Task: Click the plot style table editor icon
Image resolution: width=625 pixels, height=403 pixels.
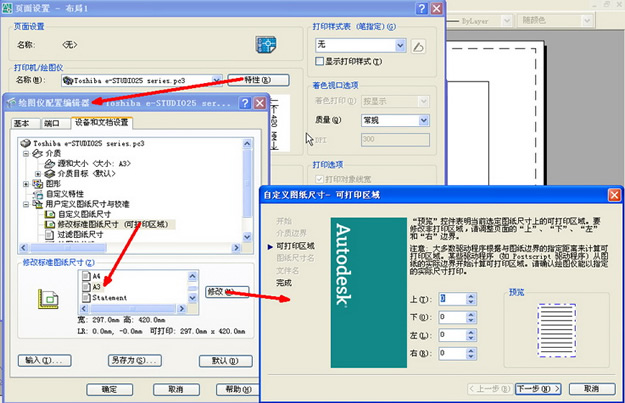Action: coord(418,45)
